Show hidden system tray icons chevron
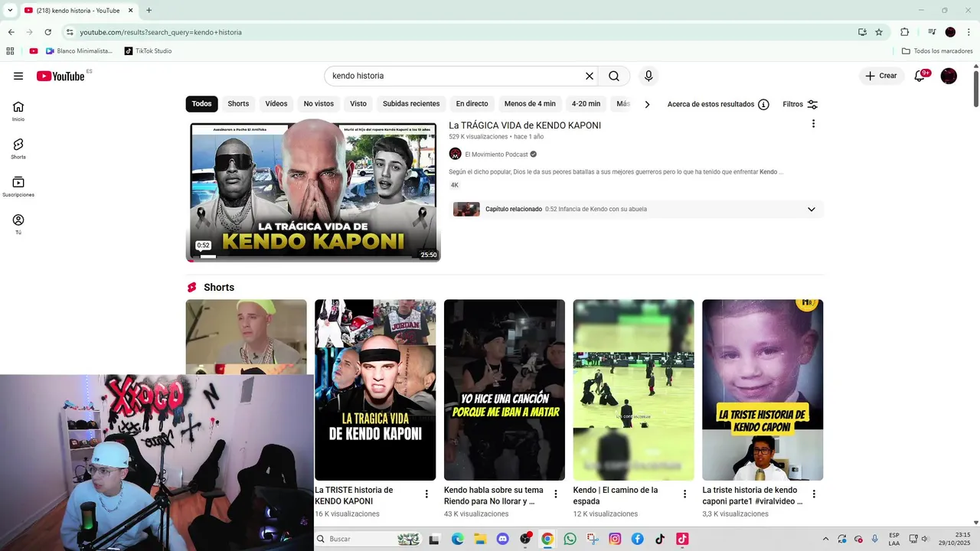The image size is (980, 551). (825, 539)
